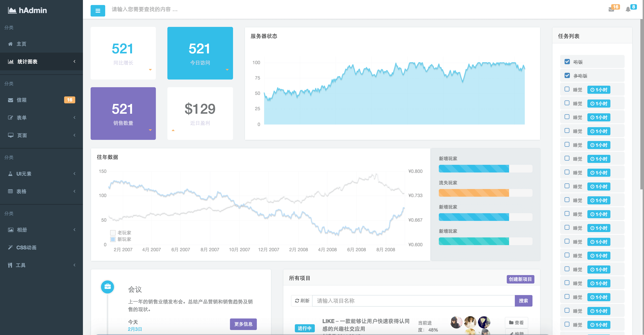644x335 pixels.
Task: Click the 创建新项目 button
Action: pyautogui.click(x=520, y=279)
